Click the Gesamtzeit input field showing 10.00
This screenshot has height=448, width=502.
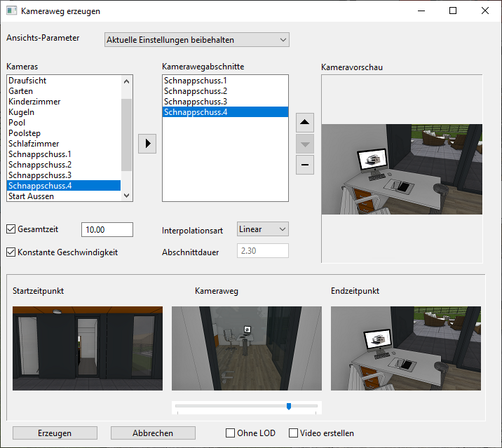coord(107,229)
